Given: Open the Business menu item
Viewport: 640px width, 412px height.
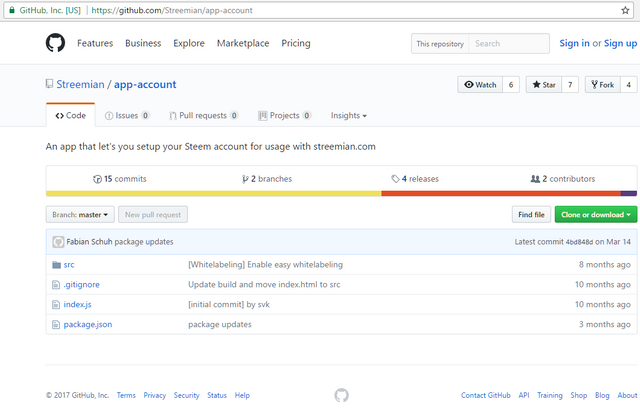Looking at the screenshot, I should pos(143,43).
